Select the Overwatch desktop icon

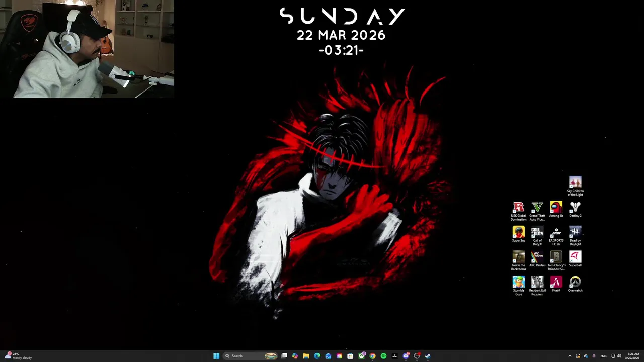point(575,284)
